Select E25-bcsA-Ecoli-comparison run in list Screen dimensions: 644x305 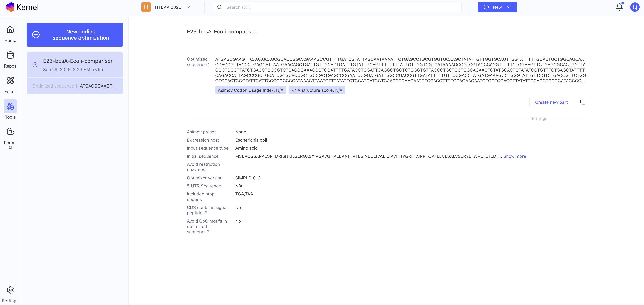tap(75, 65)
